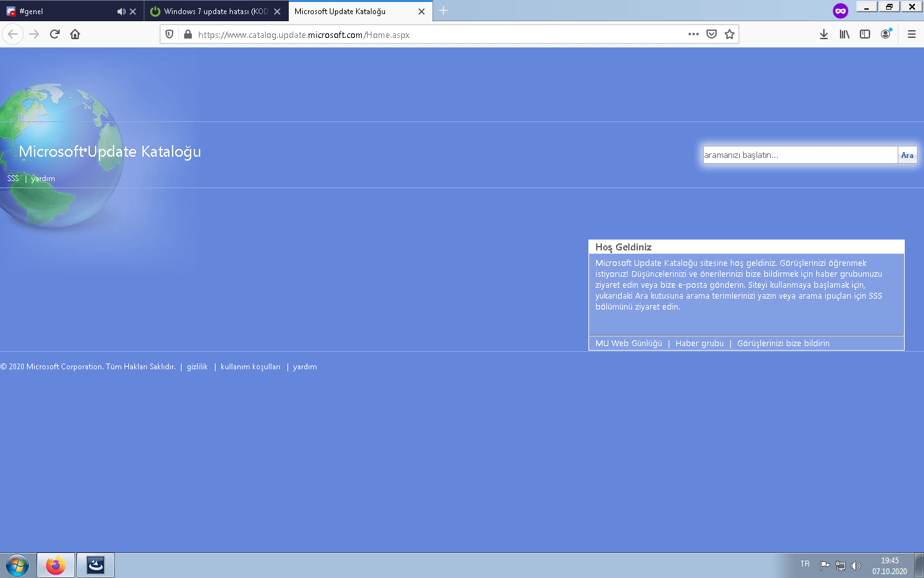Click the TR language indicator
Screen dimensions: 924x578
click(x=805, y=564)
